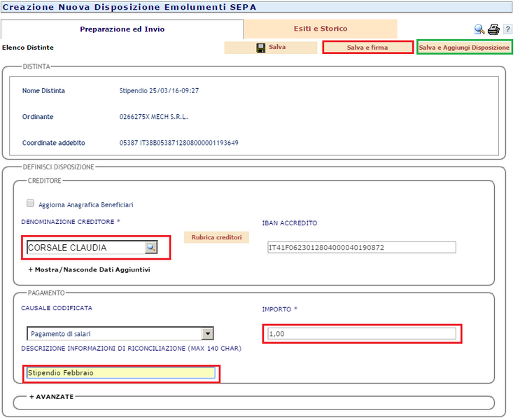Go to the Elenco Distinte link
520x420 pixels.
[x=28, y=48]
